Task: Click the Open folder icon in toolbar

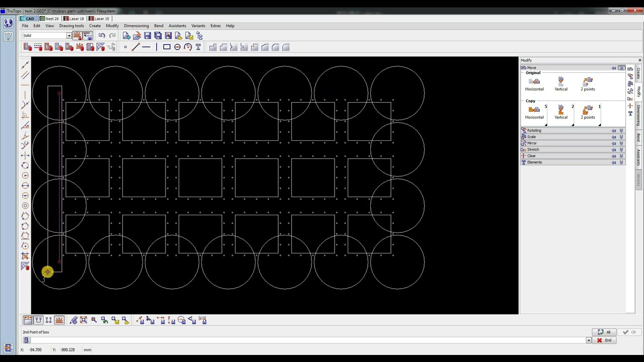Action: 137,36
